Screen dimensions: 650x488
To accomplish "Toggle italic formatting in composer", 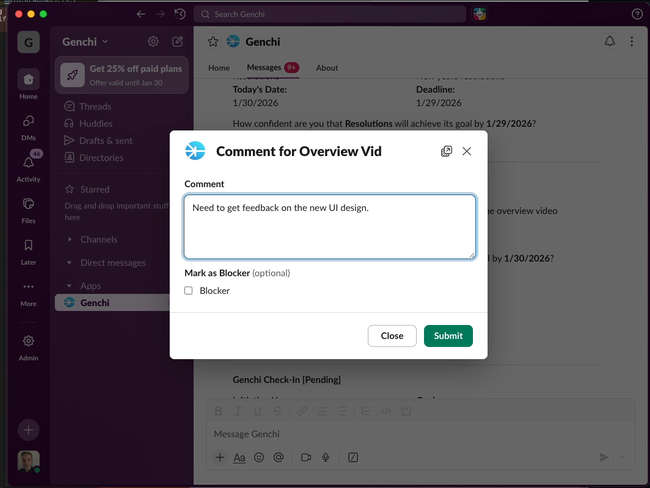I will pos(238,411).
